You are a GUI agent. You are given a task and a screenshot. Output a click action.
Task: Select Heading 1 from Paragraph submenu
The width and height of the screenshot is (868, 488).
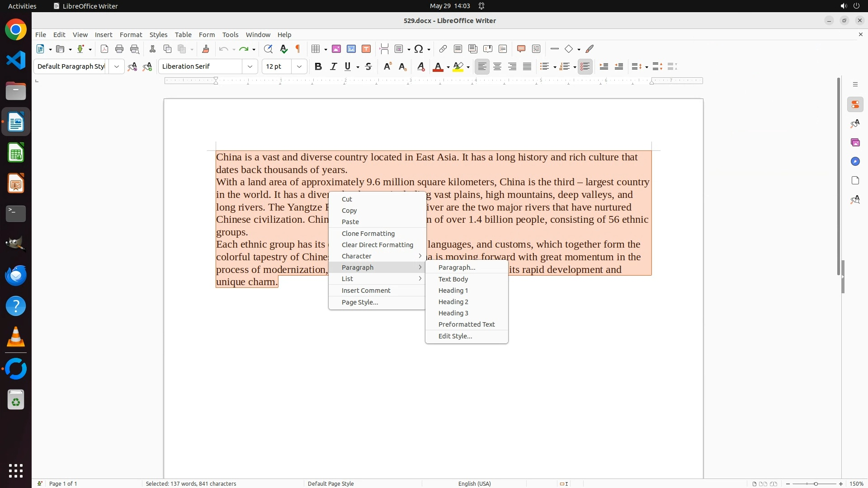(x=453, y=291)
